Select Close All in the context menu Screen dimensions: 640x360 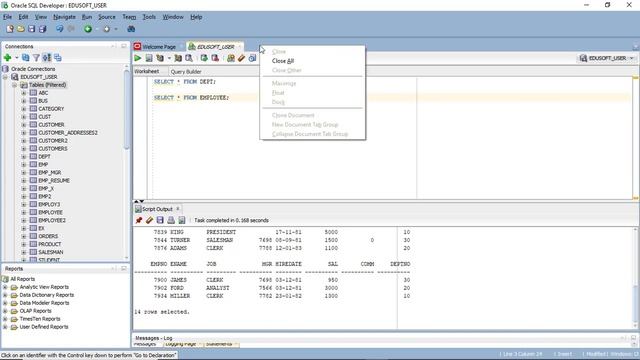point(283,61)
